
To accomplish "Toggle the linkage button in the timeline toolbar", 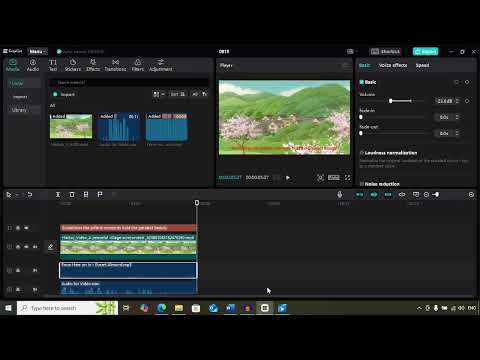I will (388, 195).
